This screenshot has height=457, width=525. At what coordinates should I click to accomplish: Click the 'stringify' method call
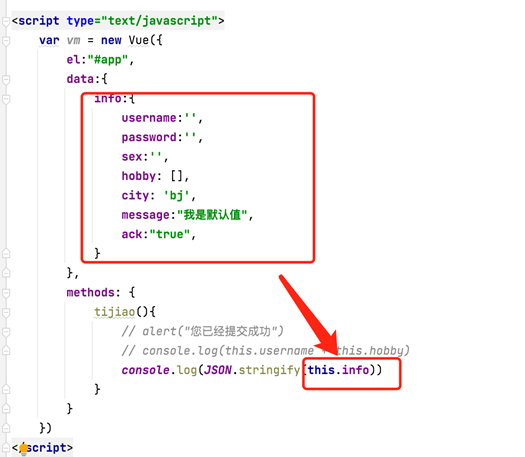click(269, 370)
